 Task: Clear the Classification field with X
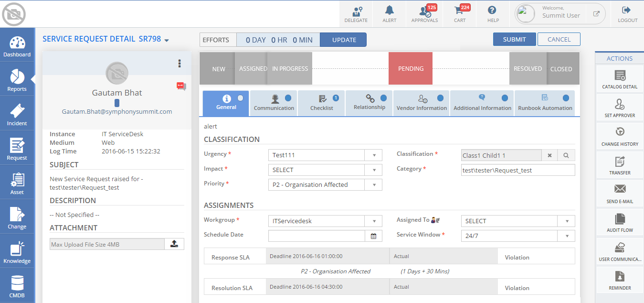coord(549,155)
